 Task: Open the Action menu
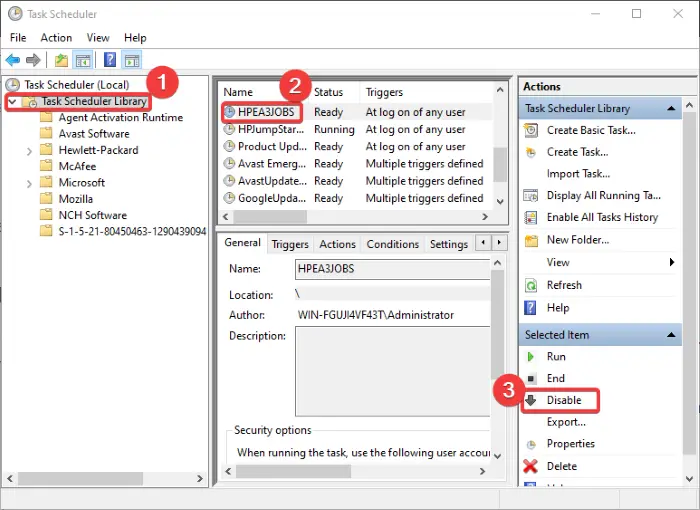[56, 38]
